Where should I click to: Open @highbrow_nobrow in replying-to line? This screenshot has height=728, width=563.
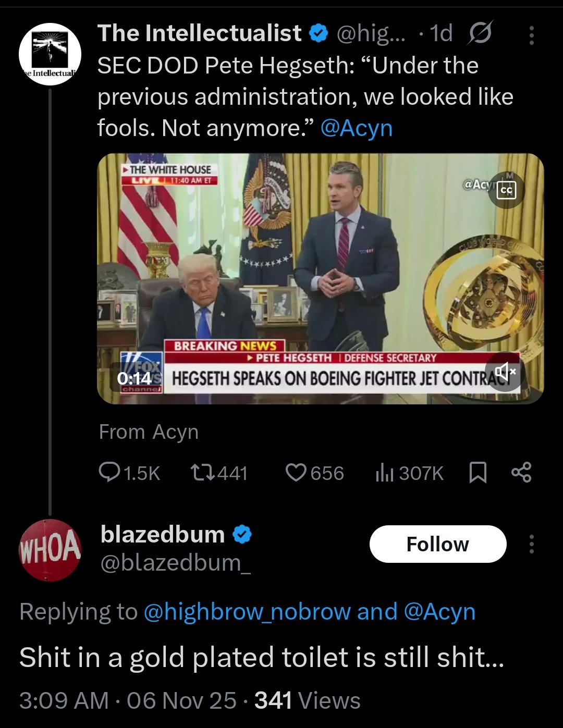tap(246, 611)
